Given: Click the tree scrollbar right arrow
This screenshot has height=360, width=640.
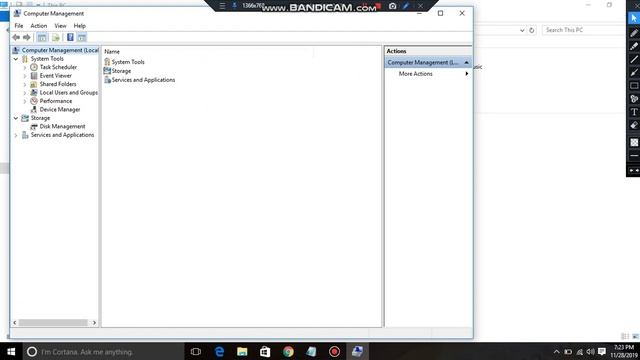Looking at the screenshot, I should point(94,323).
